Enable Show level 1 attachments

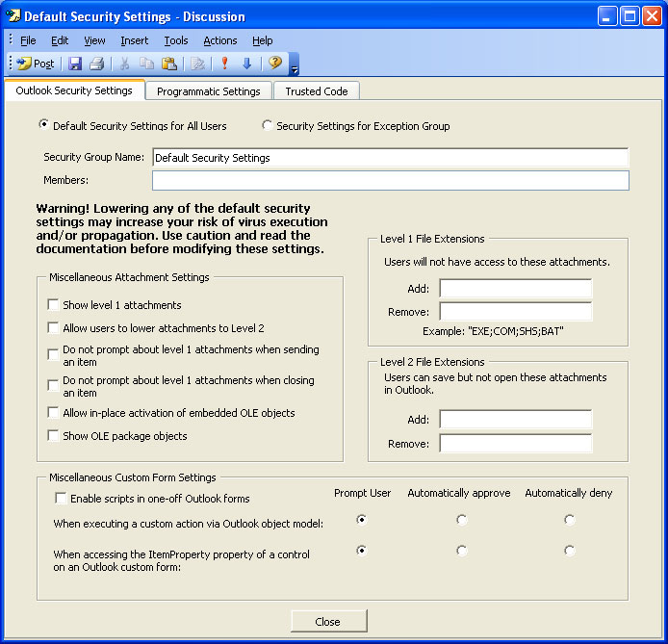[53, 304]
